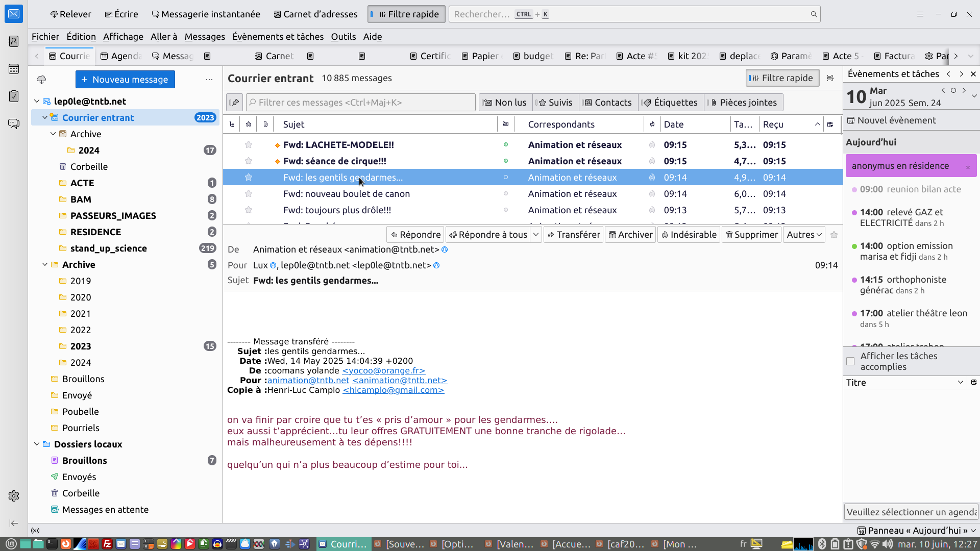Screen dimensions: 980x551
Task: Toggle the 'Pièces jointes' quick filter
Action: 743,103
